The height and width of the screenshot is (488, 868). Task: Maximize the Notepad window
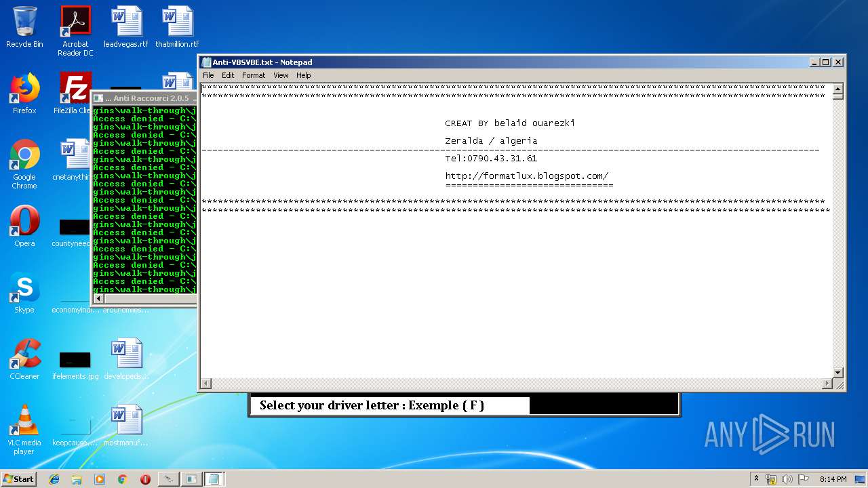825,62
